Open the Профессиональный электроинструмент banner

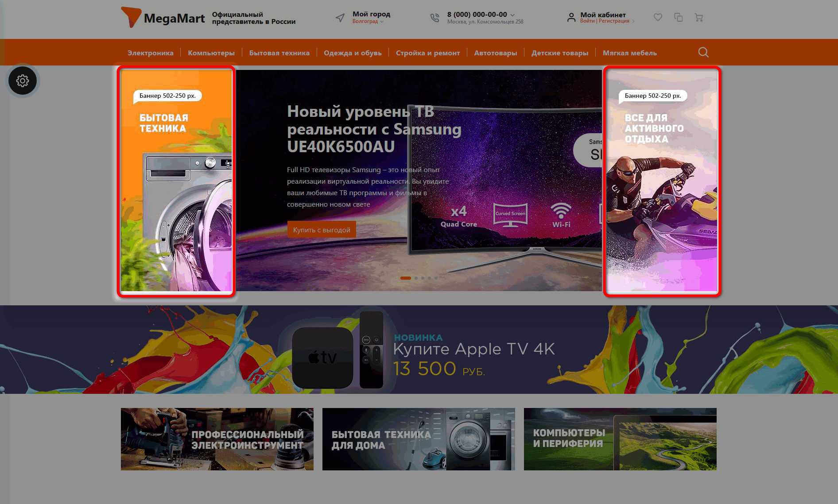217,439
